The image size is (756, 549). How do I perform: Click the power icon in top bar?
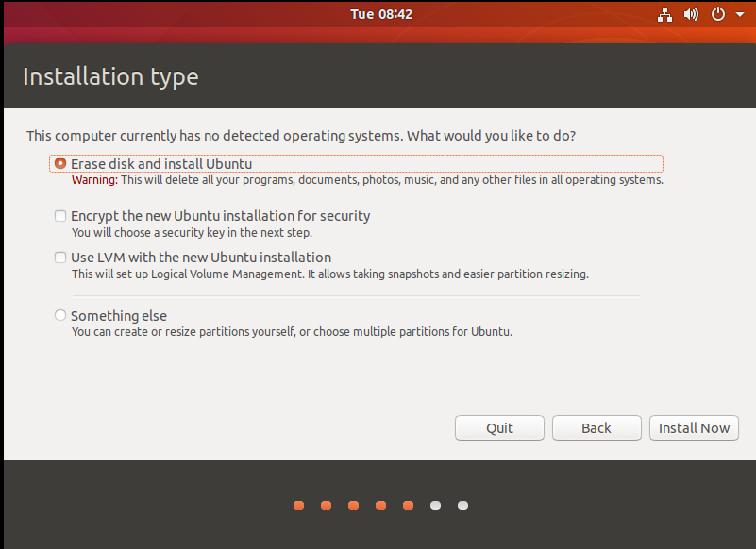tap(717, 14)
